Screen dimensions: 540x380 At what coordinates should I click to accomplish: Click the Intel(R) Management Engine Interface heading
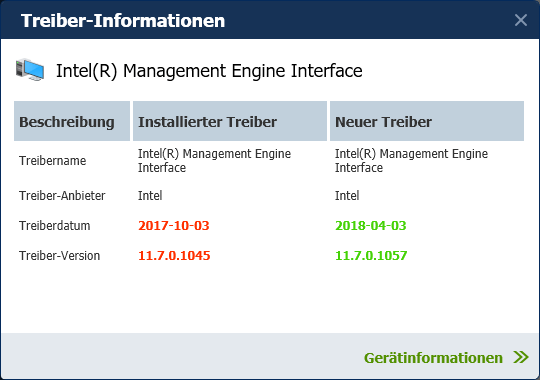(x=209, y=71)
